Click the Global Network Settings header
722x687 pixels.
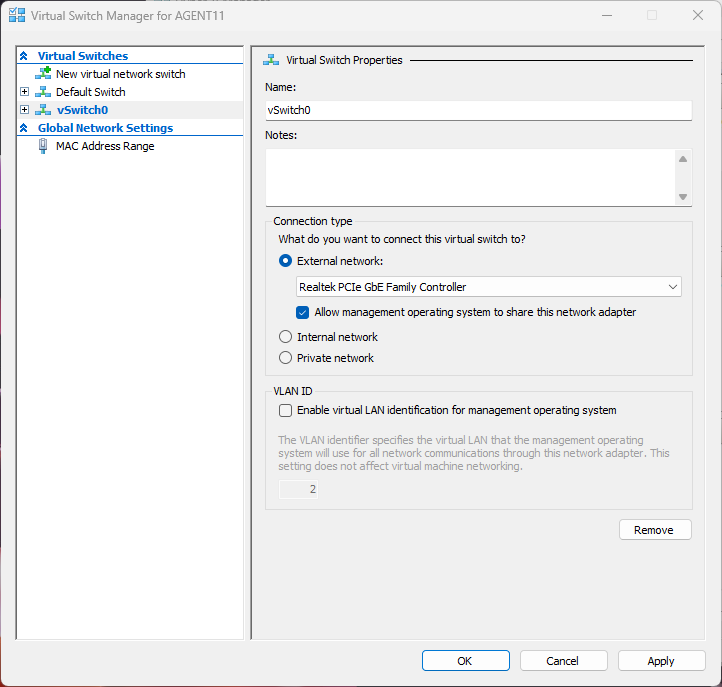coord(105,128)
